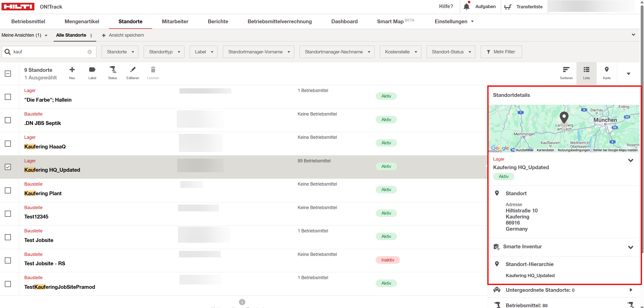The image size is (644, 308).
Task: Check the Kaufering HaaaQ checkbox
Action: coord(8,144)
